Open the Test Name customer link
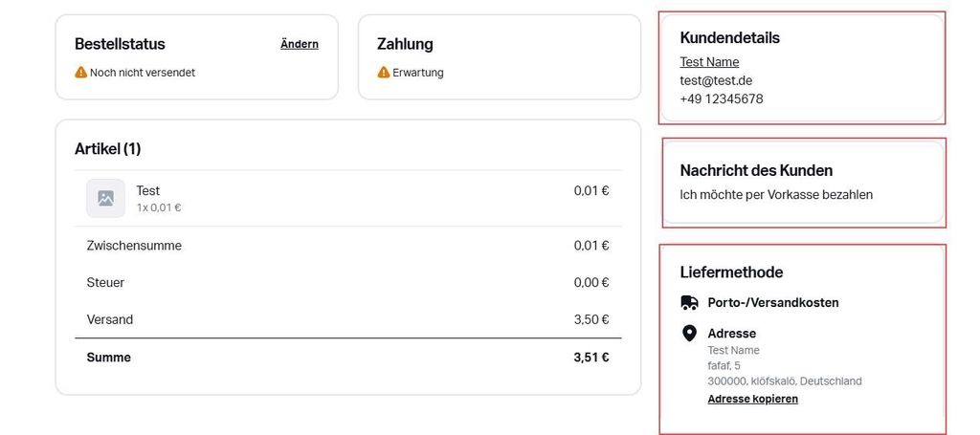 (709, 62)
